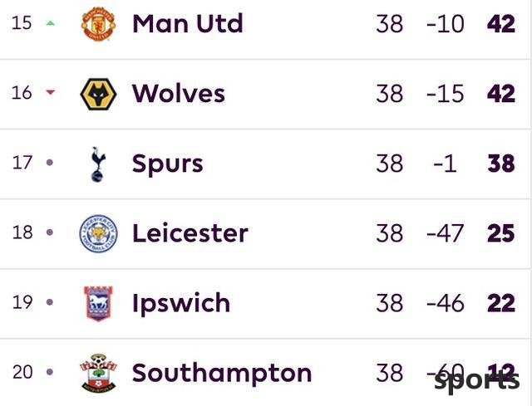The image size is (532, 406).
Task: Select the Southampton team name
Action: click(222, 373)
